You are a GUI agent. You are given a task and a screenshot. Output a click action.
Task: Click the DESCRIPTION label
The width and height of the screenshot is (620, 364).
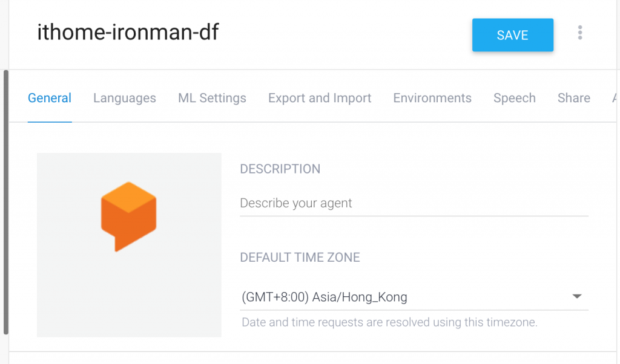pos(280,169)
